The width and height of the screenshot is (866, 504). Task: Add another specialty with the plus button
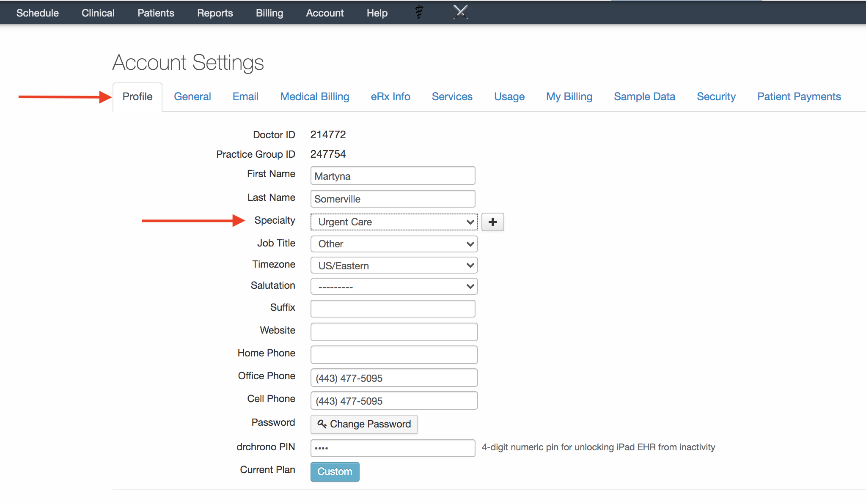493,222
